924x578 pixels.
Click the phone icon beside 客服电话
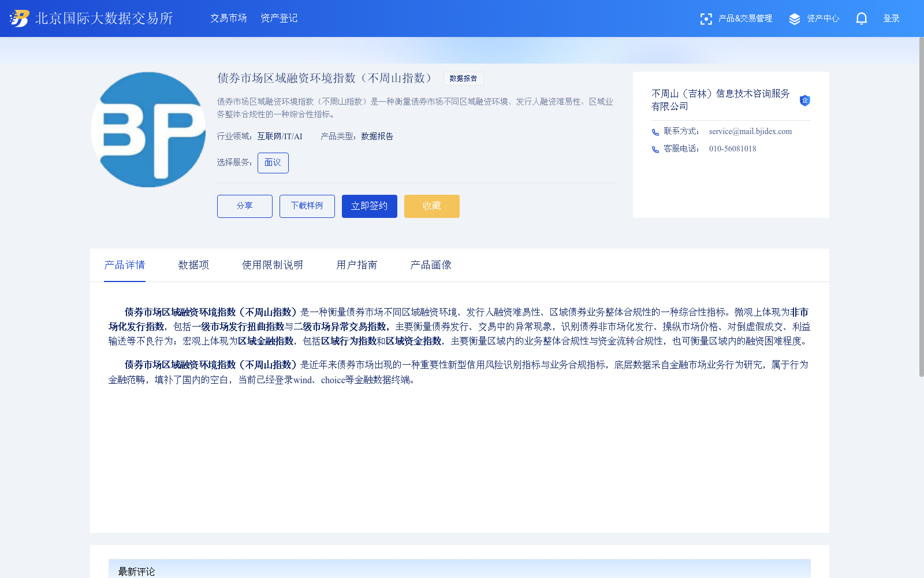pos(655,150)
